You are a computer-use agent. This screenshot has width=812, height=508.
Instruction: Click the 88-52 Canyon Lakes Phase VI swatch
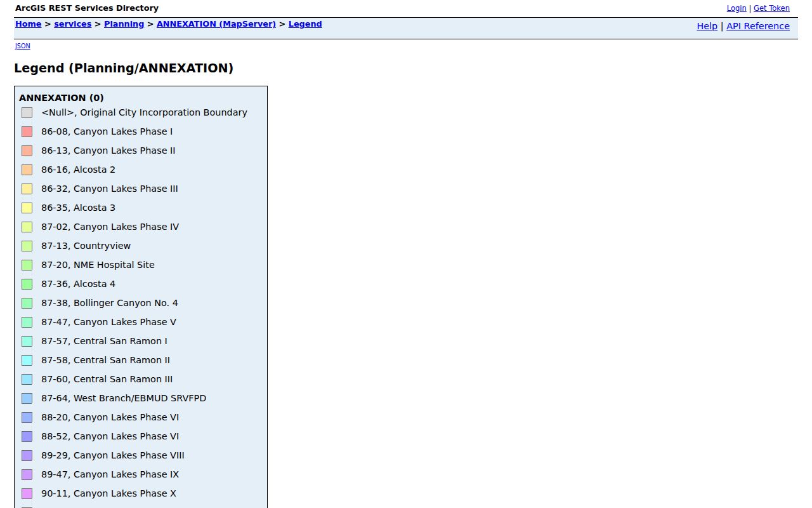coord(27,436)
